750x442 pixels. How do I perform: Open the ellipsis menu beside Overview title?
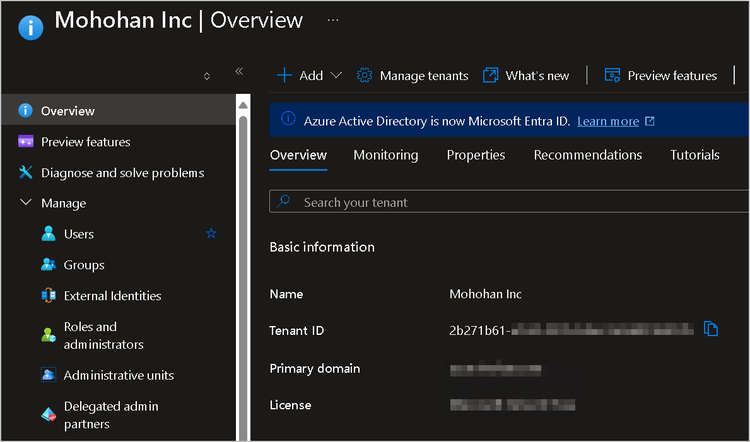(333, 19)
